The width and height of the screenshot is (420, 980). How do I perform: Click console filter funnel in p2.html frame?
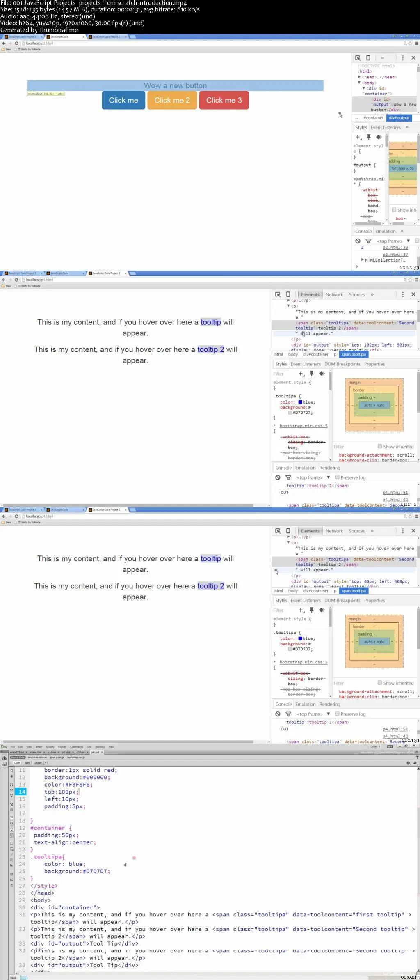[368, 241]
